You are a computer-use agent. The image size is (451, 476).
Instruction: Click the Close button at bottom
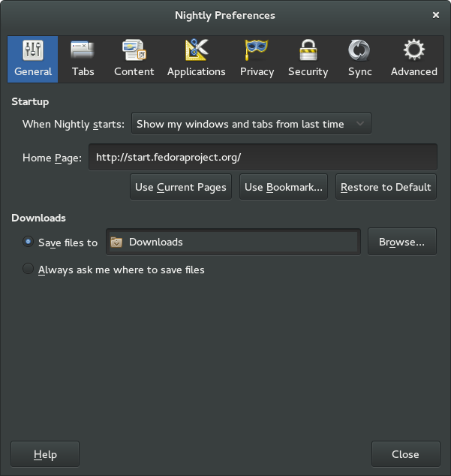(405, 454)
